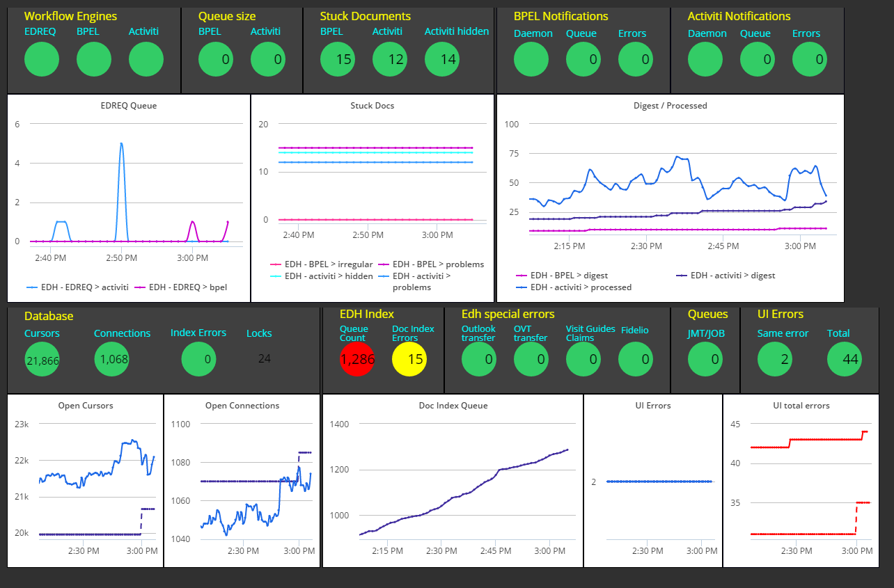Click the Doc Index Queue chart title
The height and width of the screenshot is (588, 894).
pos(453,406)
